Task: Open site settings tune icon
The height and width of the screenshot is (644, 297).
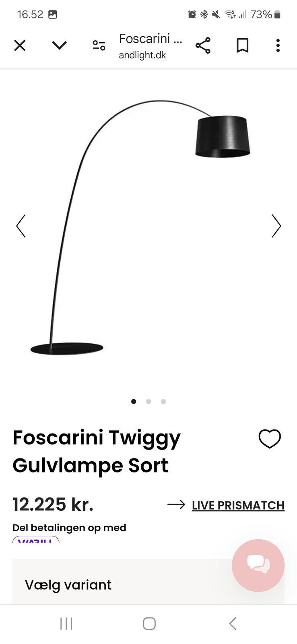Action: pos(99,45)
